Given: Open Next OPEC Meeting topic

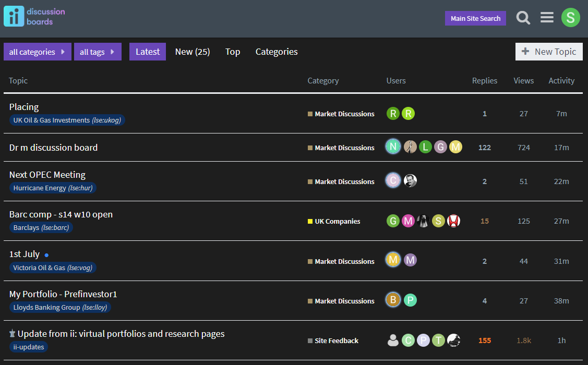Looking at the screenshot, I should click(x=47, y=175).
